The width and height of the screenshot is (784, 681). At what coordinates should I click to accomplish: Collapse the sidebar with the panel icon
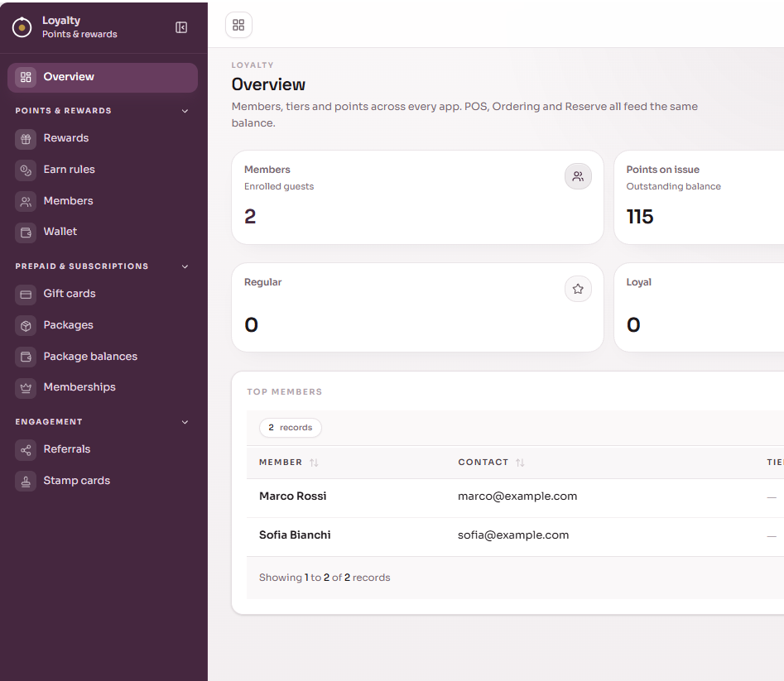pos(181,27)
